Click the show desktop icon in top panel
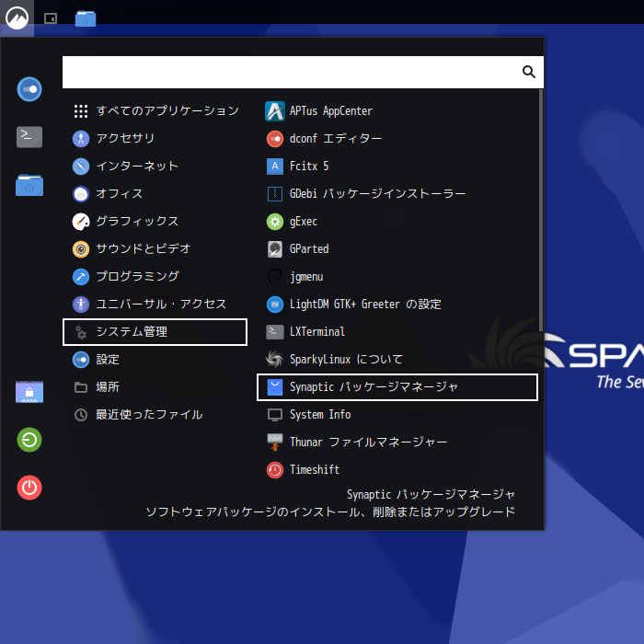644x644 pixels. (51, 18)
